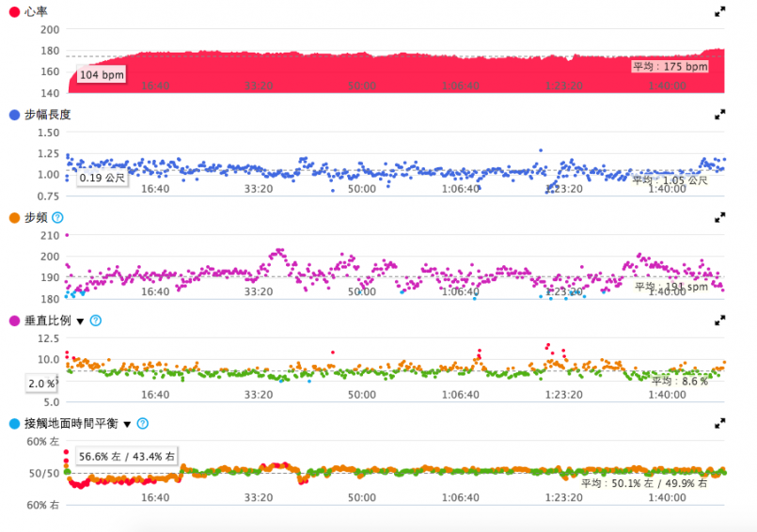Enlarge the 接觸地面時間平衡 chart

[719, 424]
